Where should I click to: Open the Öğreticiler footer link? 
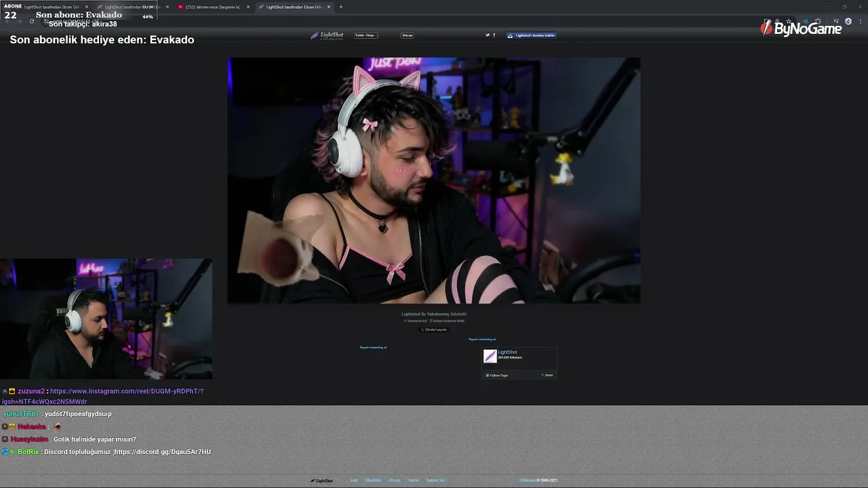coord(373,481)
